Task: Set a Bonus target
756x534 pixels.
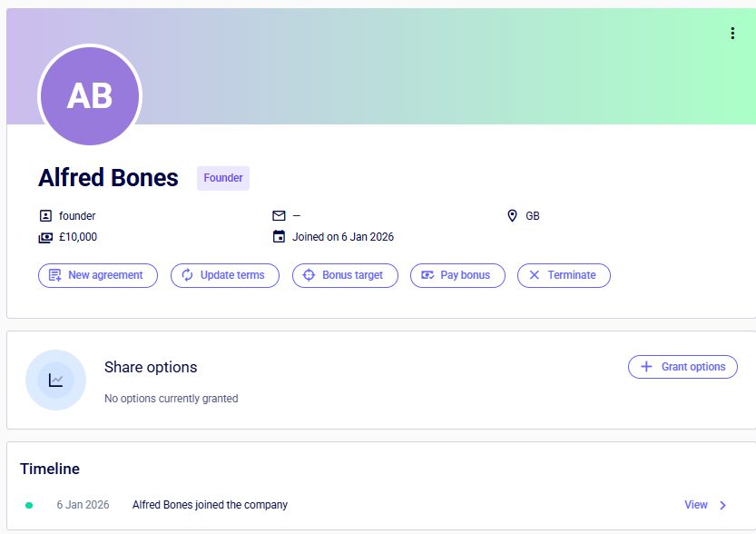Action: coord(345,275)
